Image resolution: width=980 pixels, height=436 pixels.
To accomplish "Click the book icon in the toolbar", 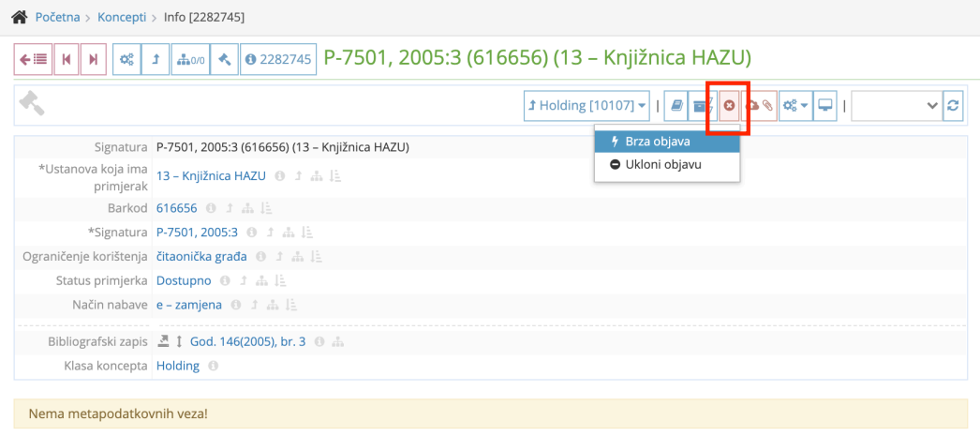I will [677, 106].
